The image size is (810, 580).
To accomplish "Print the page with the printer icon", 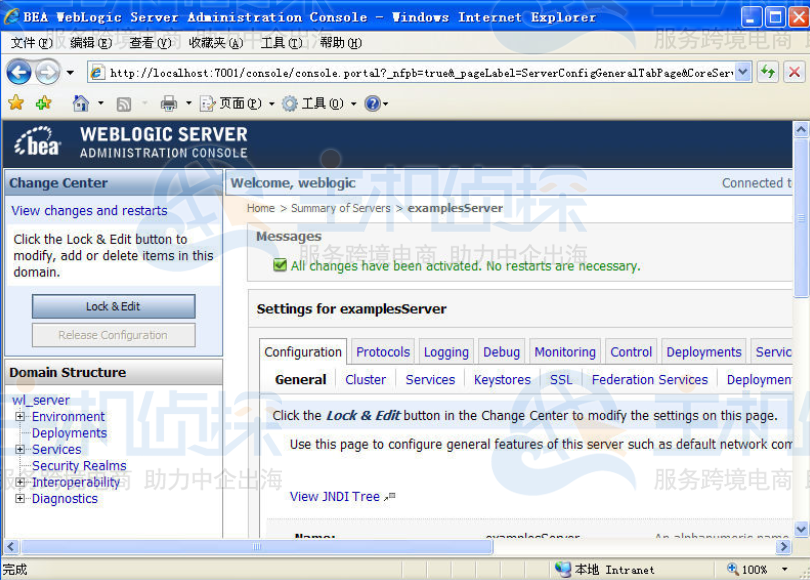I will (x=167, y=103).
